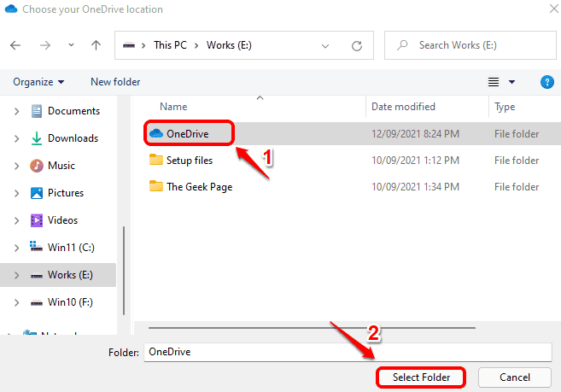561x392 pixels.
Task: Click the 12/09/2021 8:24 PM date cell
Action: (415, 134)
